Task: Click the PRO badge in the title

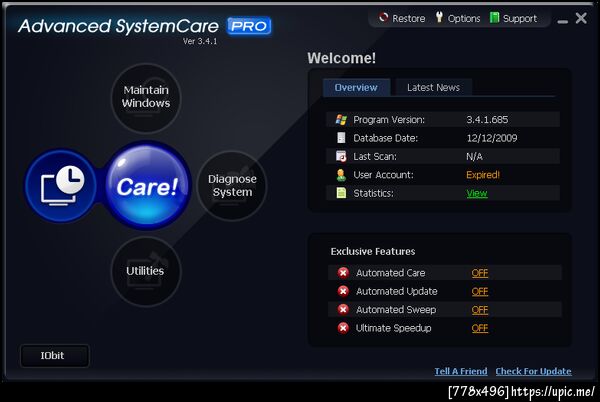Action: (249, 26)
